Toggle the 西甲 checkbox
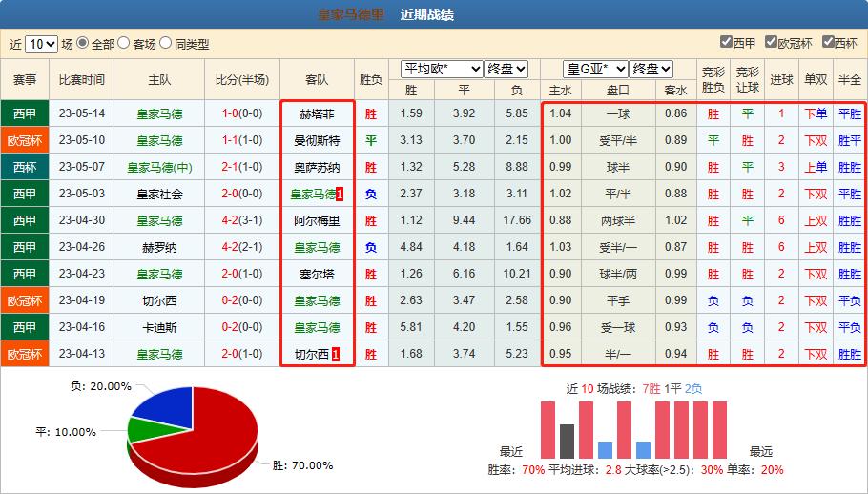The width and height of the screenshot is (868, 494). pos(726,42)
